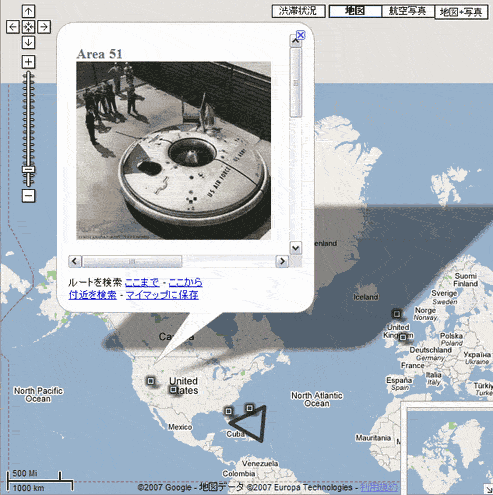Switch to 航空写真 satellite view

tap(408, 11)
